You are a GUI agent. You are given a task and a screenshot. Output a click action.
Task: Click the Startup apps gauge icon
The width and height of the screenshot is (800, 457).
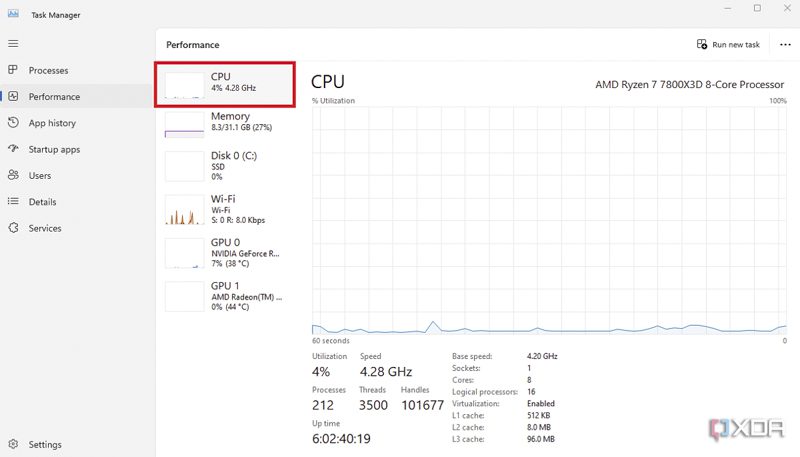coord(13,149)
